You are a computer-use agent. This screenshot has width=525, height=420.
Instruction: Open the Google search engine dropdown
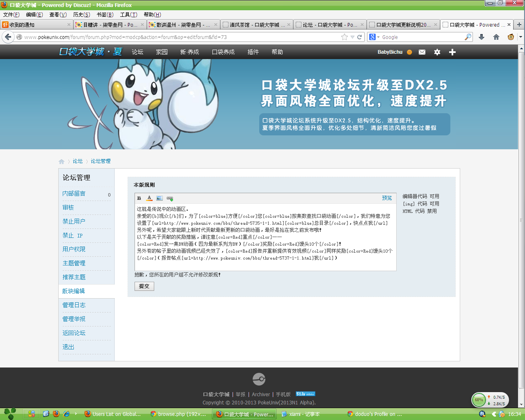(374, 37)
